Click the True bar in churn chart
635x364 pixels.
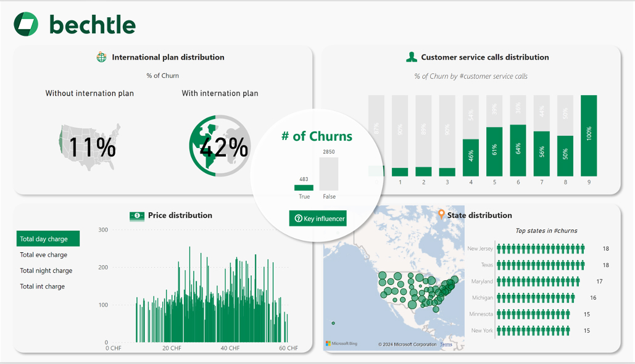point(304,188)
